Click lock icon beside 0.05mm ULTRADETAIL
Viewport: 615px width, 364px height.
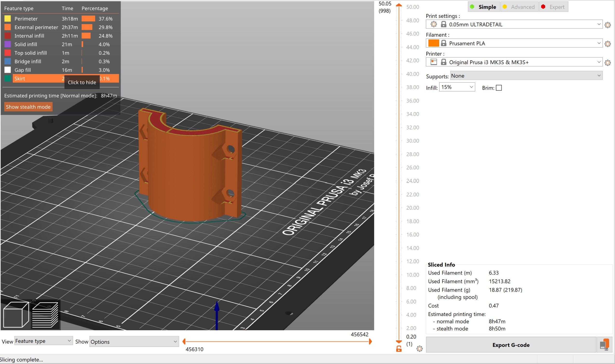click(x=444, y=24)
